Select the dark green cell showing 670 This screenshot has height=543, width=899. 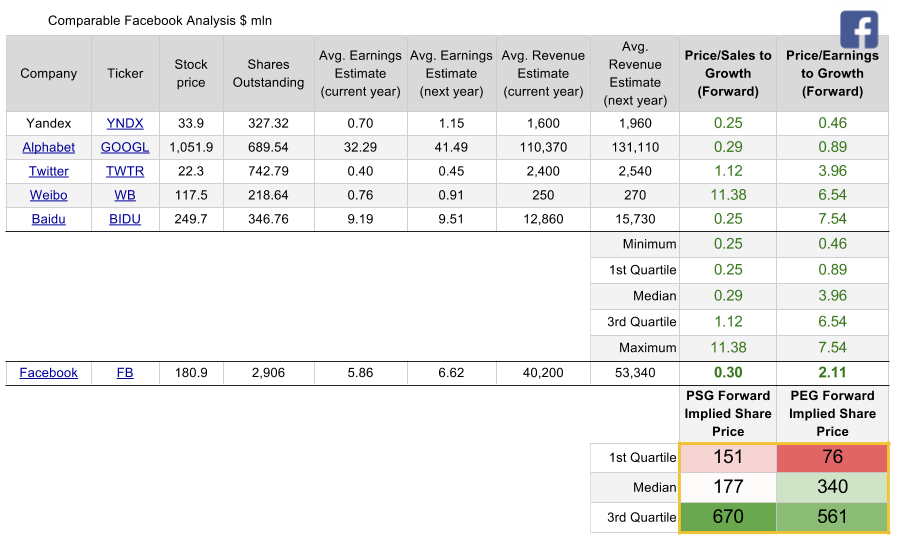pos(728,517)
